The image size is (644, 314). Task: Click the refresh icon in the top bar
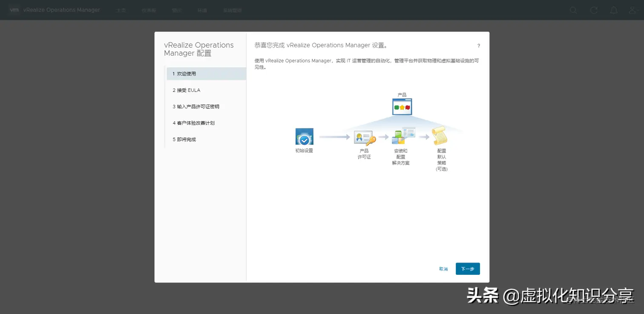tap(594, 10)
